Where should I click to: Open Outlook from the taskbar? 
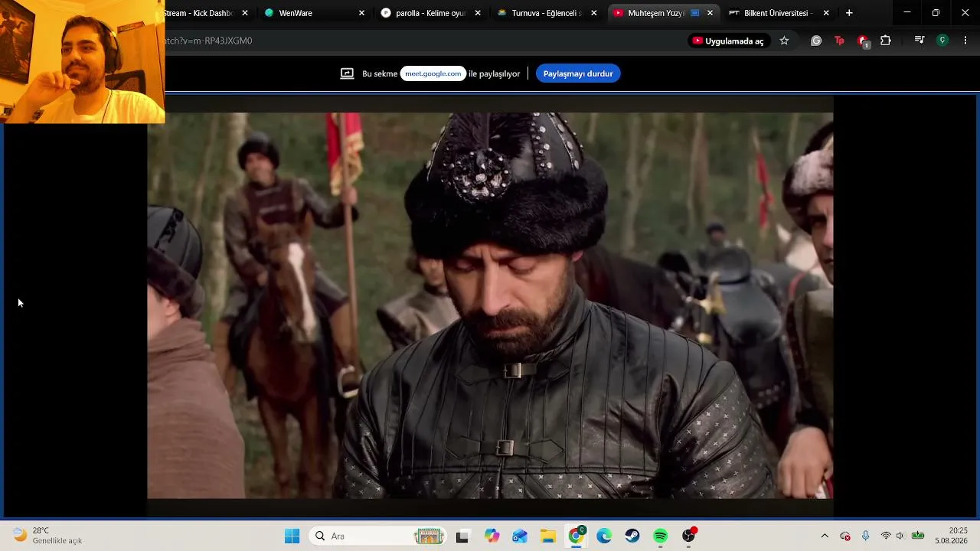click(x=520, y=536)
